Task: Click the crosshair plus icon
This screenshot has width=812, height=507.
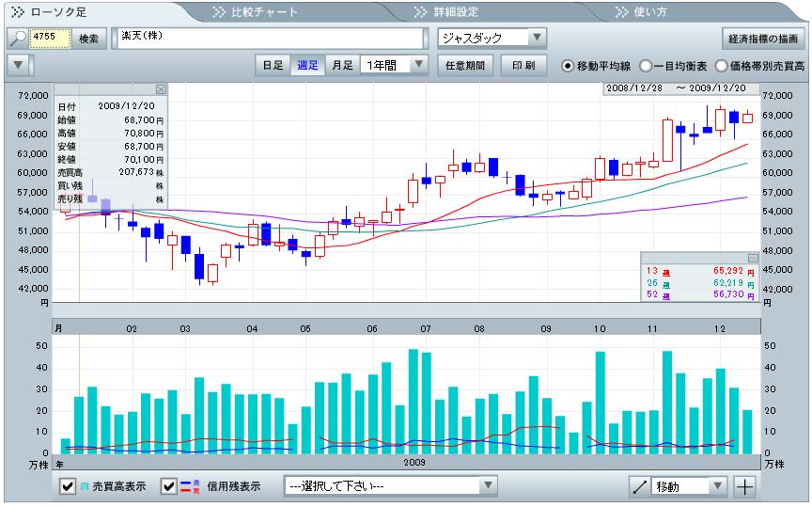Action: pyautogui.click(x=744, y=486)
